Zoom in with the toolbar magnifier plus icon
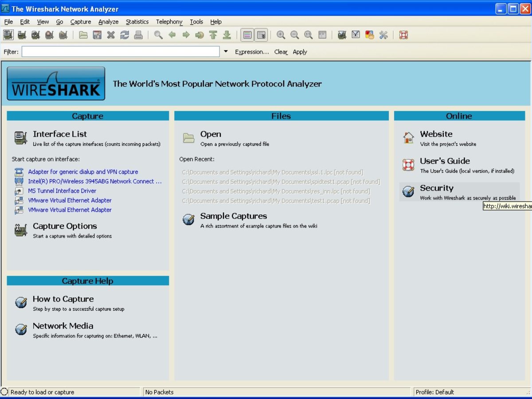The height and width of the screenshot is (399, 532). coord(281,35)
